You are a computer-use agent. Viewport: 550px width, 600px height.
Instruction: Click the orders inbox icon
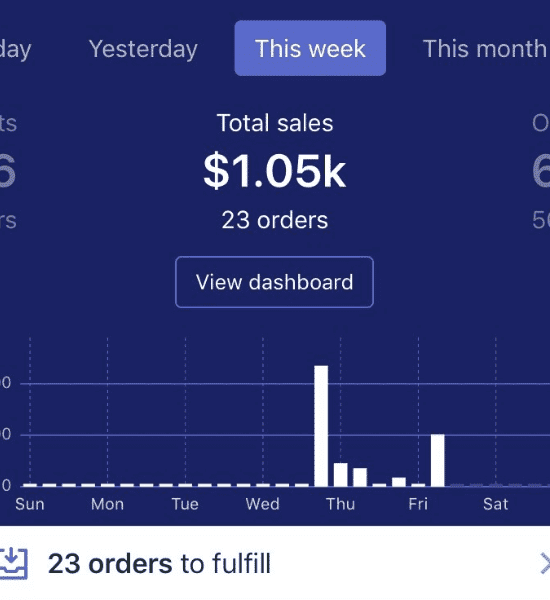[14, 563]
